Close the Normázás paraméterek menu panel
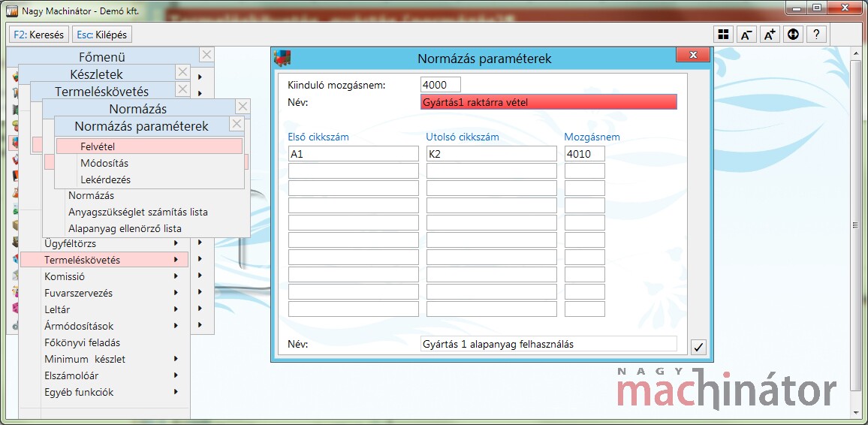The height and width of the screenshot is (425, 868). [x=237, y=124]
